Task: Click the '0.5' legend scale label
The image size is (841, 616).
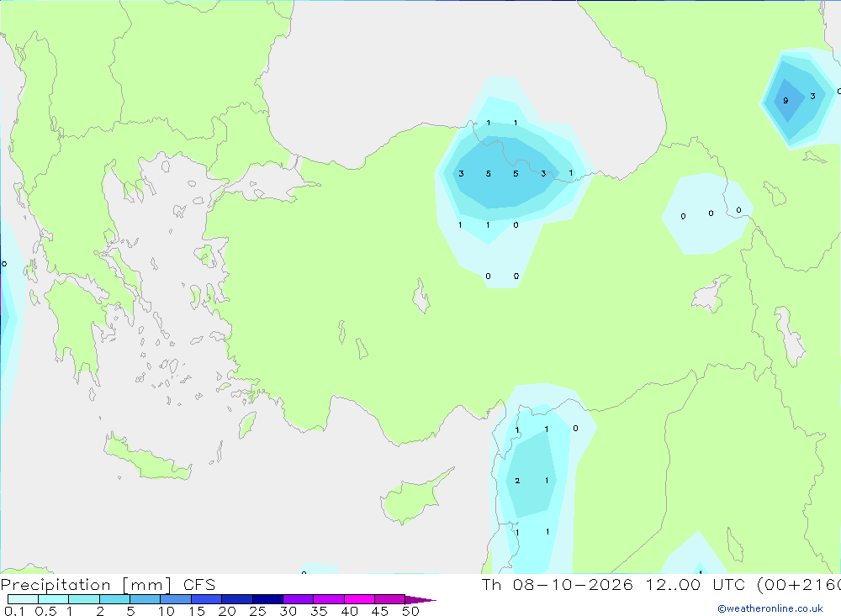Action: point(45,611)
